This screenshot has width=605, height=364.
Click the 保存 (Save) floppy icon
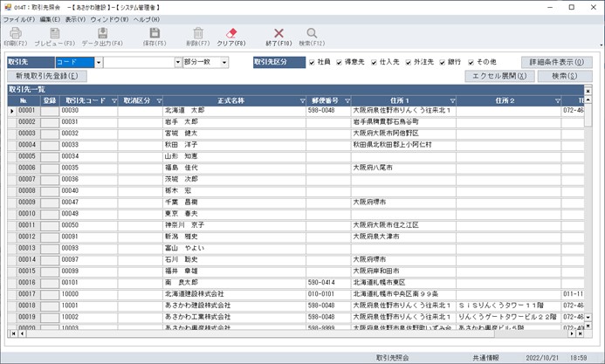click(153, 34)
